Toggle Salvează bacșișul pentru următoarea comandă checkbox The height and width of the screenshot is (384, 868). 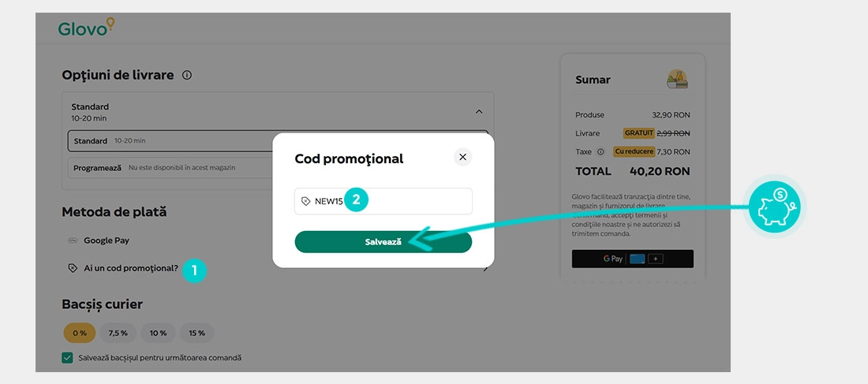pyautogui.click(x=67, y=358)
